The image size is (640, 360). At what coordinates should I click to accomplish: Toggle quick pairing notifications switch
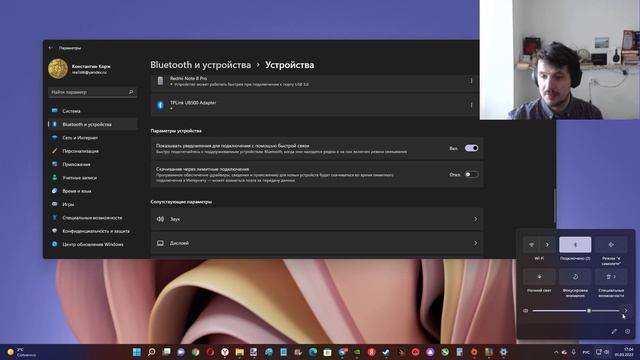coord(471,148)
